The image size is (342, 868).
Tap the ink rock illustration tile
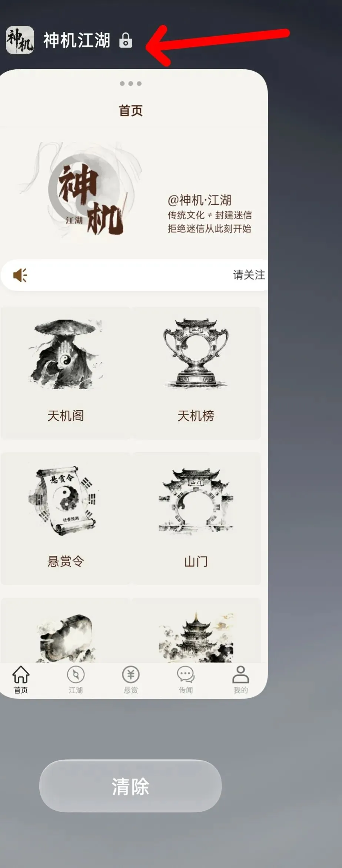pos(66,638)
